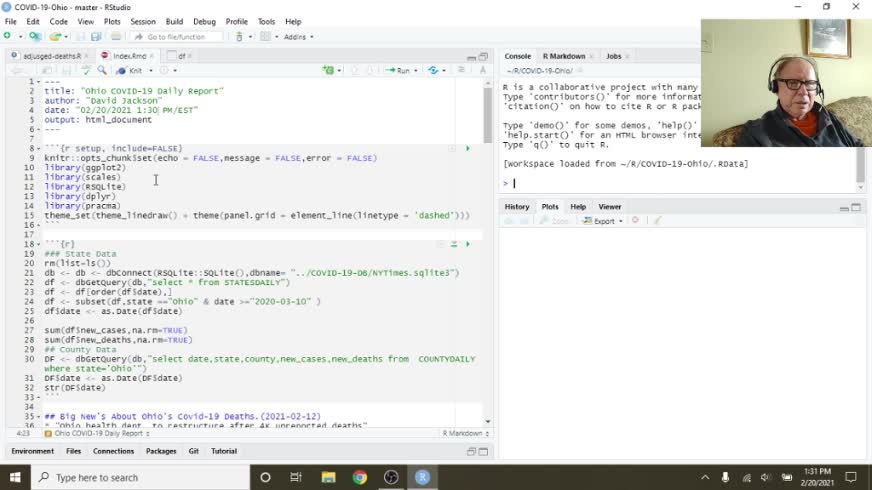Open Google Chrome from the taskbar
This screenshot has height=490, width=872.
360,477
